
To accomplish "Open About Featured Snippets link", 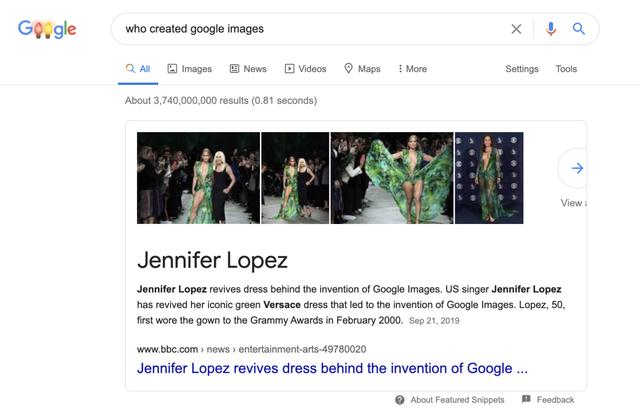I will pos(457,400).
